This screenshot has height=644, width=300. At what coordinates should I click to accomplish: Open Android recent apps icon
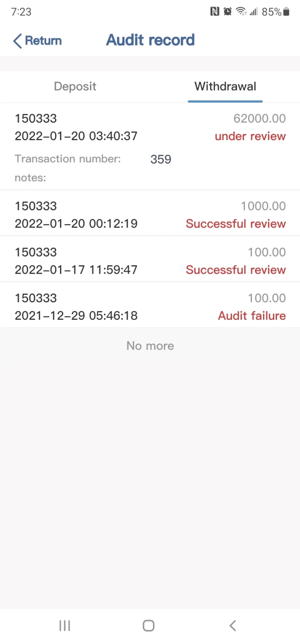click(x=64, y=625)
